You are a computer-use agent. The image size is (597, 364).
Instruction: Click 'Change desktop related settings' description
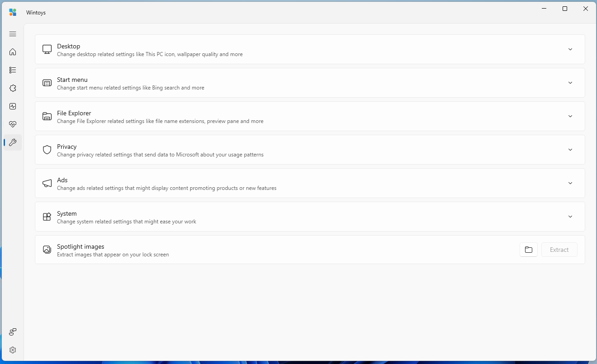150,54
